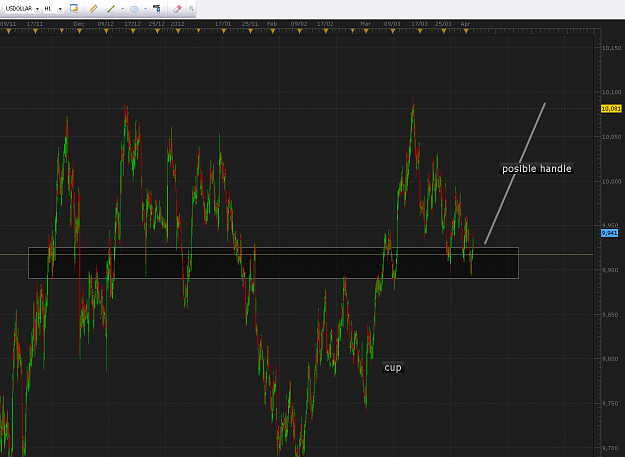The height and width of the screenshot is (457, 625).
Task: Click the 25/03 timeline marker
Action: [444, 31]
